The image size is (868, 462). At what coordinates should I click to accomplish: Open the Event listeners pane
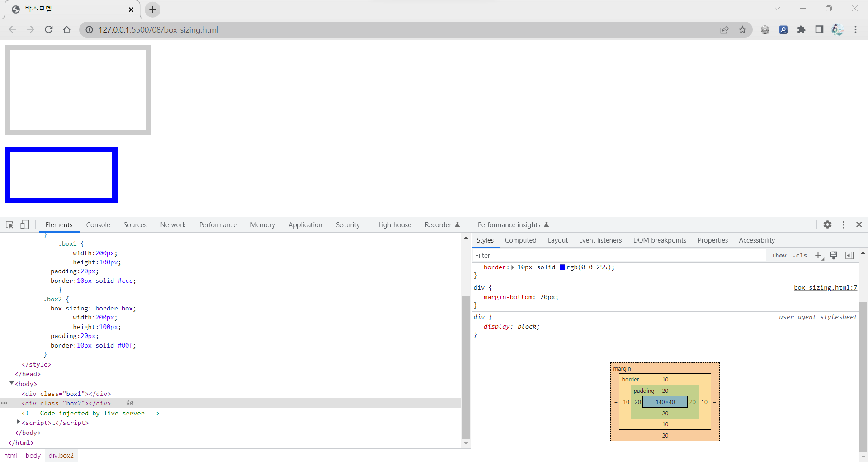coord(600,240)
